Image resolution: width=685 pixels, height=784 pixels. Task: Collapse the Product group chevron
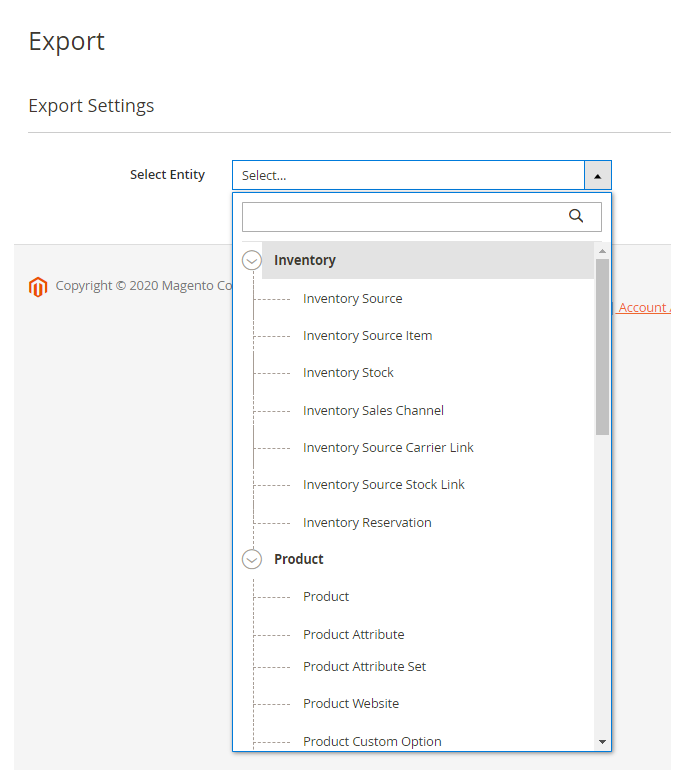pyautogui.click(x=252, y=559)
